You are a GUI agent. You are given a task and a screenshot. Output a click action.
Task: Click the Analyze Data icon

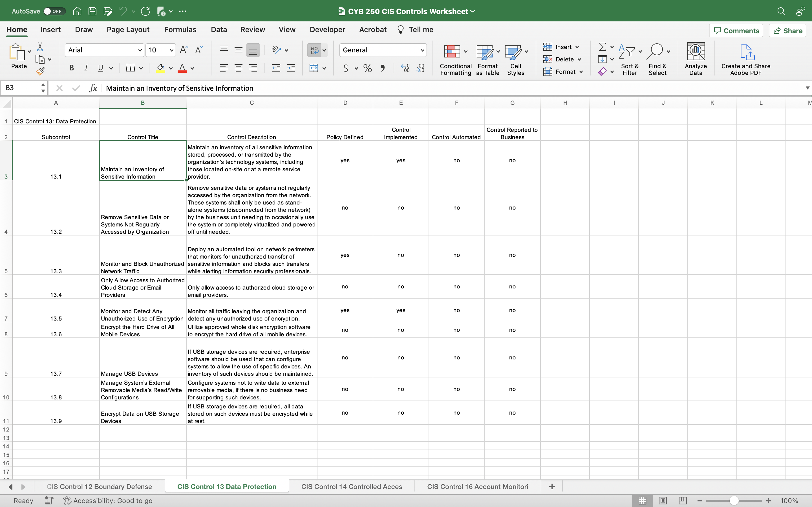pos(696,51)
